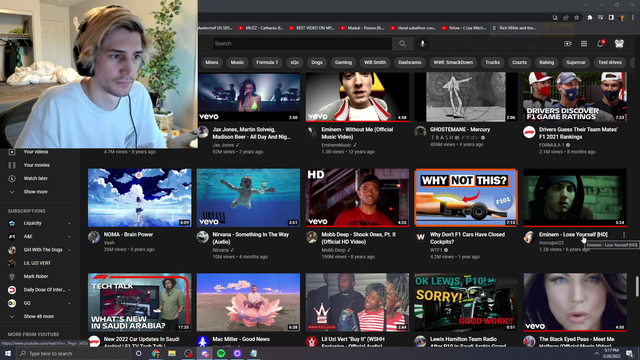Select the Gaming filter chip
The height and width of the screenshot is (360, 640).
[x=343, y=62]
